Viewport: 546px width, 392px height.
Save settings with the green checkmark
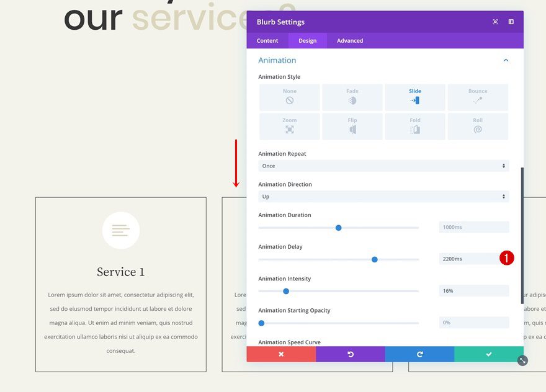[489, 354]
